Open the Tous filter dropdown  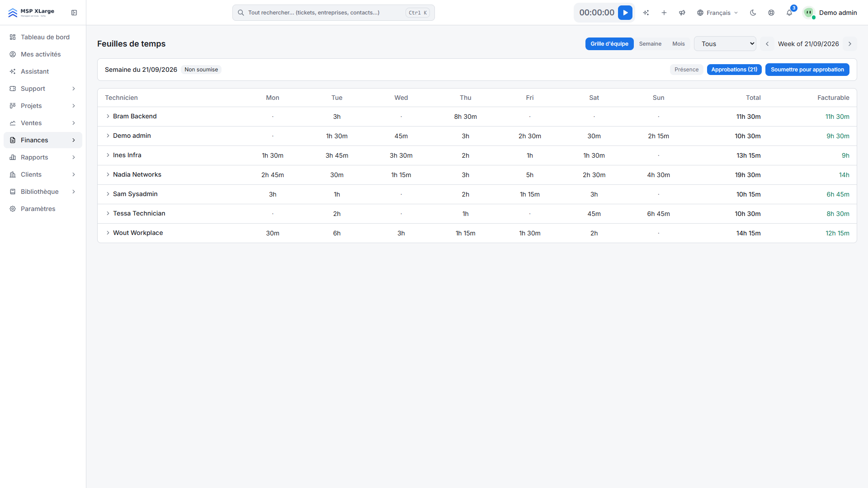pyautogui.click(x=725, y=44)
